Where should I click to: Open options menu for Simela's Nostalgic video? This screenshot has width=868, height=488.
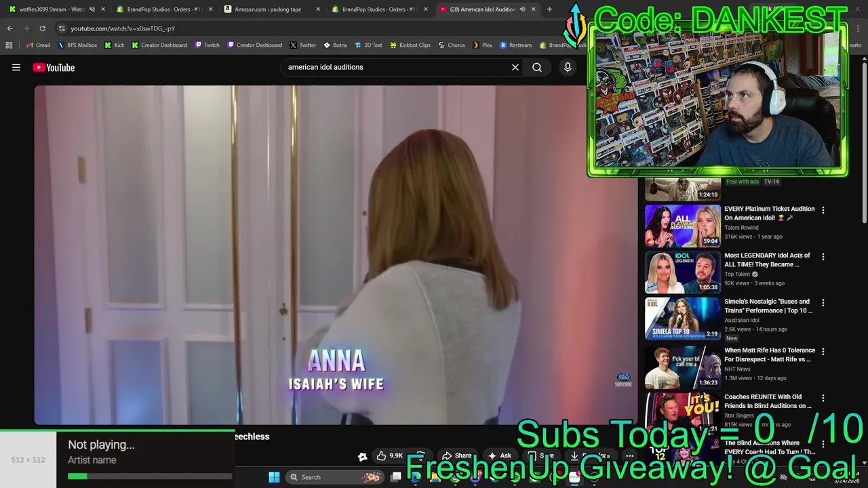coord(823,303)
